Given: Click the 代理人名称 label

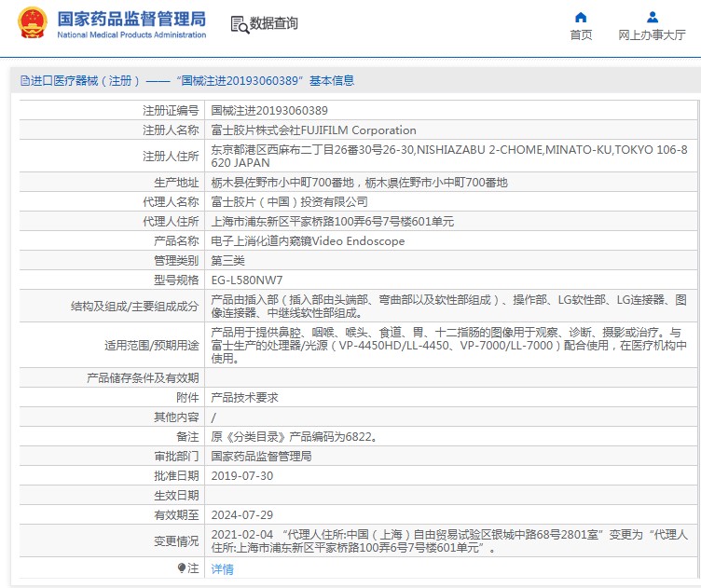Looking at the screenshot, I should point(171,202).
